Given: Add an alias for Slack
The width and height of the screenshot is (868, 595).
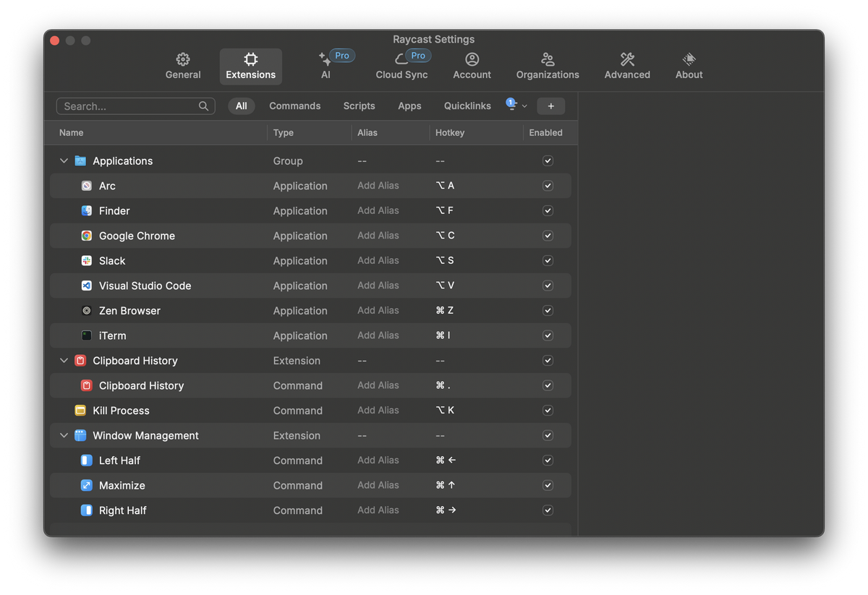Looking at the screenshot, I should pos(378,261).
